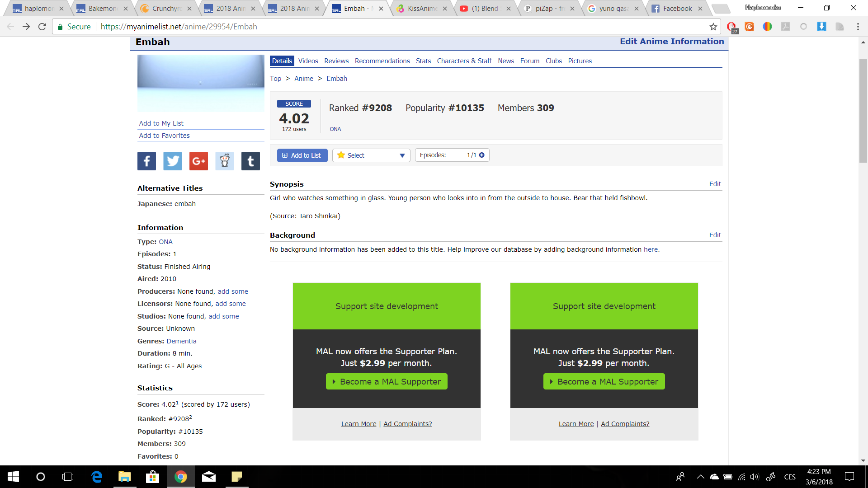Screen dimensions: 868x488
Task: Share page via Twitter icon
Action: (173, 161)
